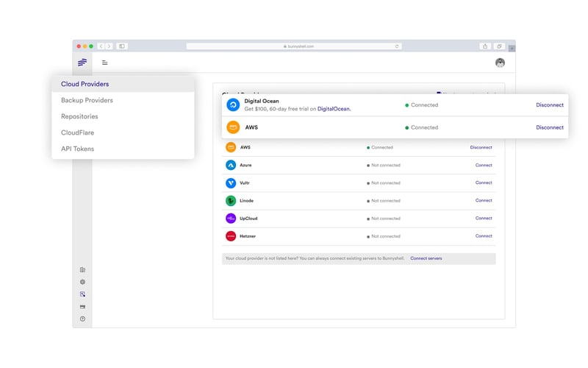Open API Tokens menu item
588x368 pixels.
coord(123,149)
